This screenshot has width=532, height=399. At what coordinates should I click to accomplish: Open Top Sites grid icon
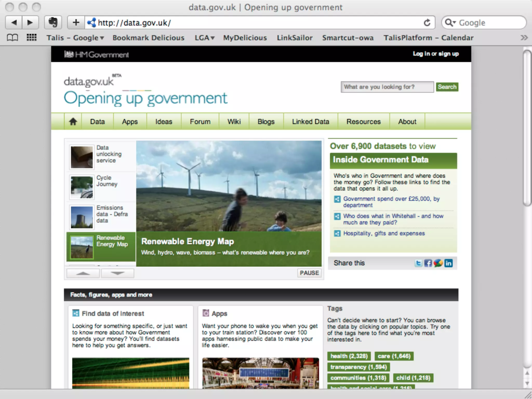31,38
